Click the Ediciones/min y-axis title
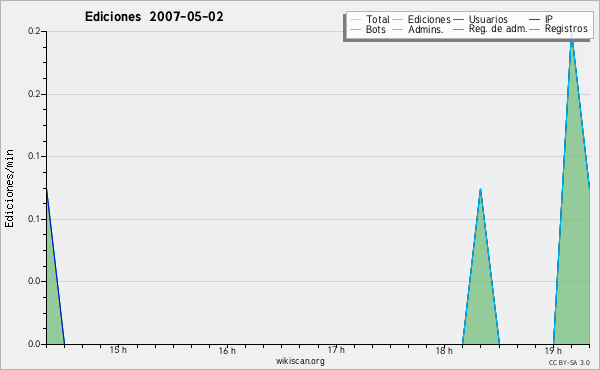The height and width of the screenshot is (370, 600). coord(9,188)
